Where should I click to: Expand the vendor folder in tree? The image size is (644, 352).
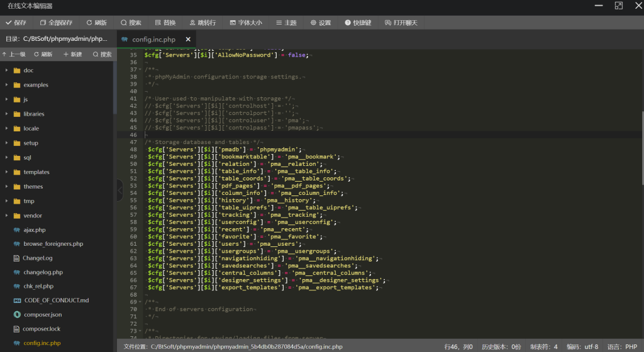click(32, 216)
